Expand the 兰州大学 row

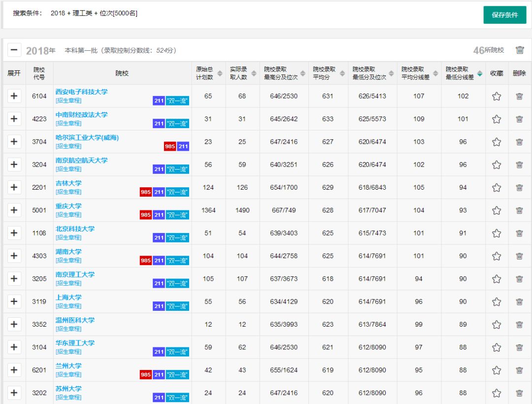[x=14, y=370]
